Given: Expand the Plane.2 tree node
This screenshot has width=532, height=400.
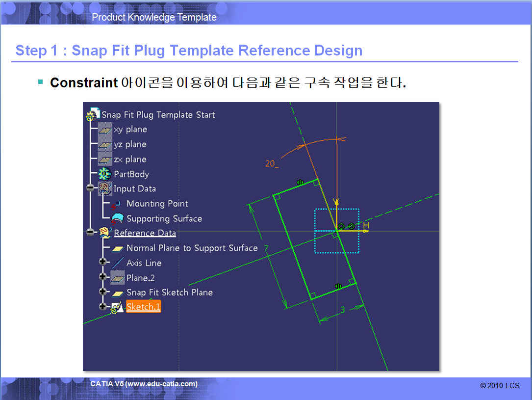Looking at the screenshot, I should tap(102, 277).
